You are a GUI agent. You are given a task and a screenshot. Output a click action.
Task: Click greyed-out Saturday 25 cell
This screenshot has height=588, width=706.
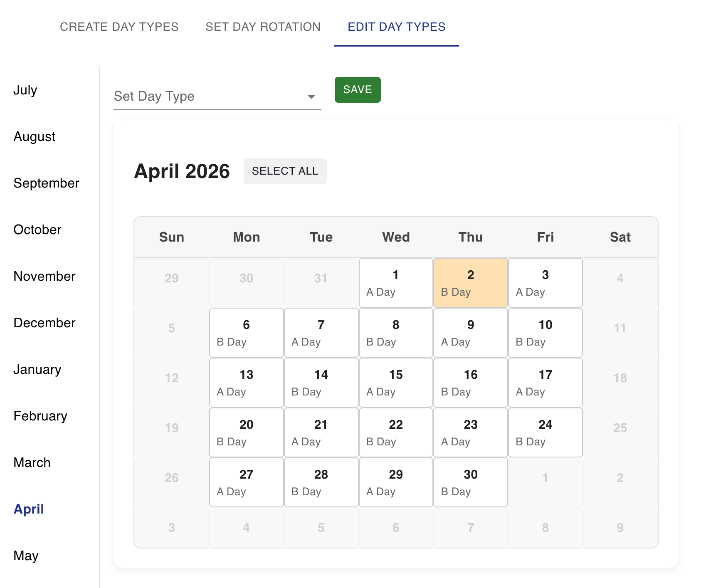pos(620,432)
